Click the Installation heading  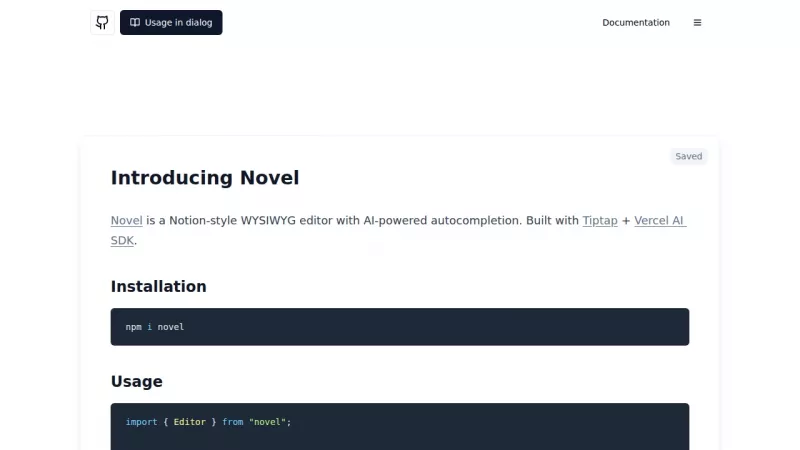tap(159, 286)
